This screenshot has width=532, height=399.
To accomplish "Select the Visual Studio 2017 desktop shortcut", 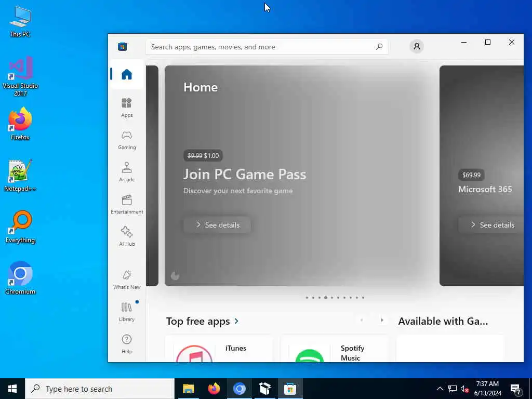I will click(20, 77).
